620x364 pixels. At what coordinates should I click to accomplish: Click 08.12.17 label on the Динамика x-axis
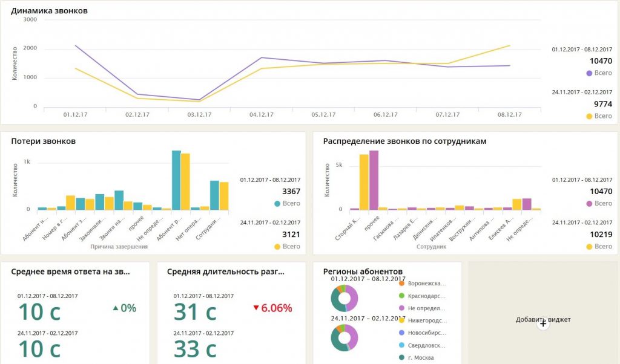(509, 115)
